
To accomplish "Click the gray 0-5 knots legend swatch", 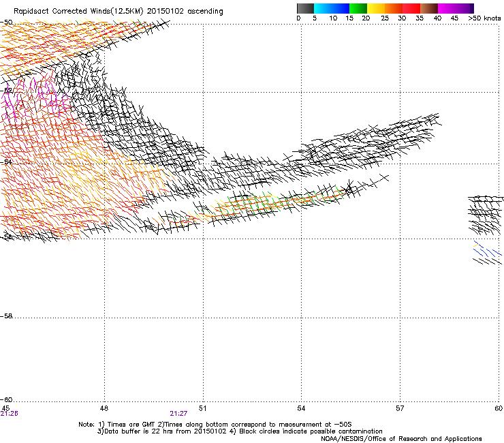I will (305, 8).
